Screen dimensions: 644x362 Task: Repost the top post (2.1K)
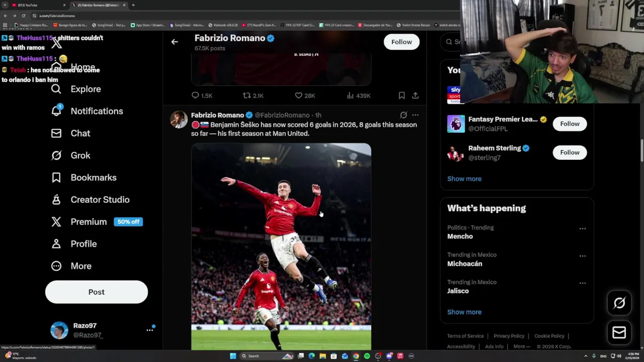253,96
